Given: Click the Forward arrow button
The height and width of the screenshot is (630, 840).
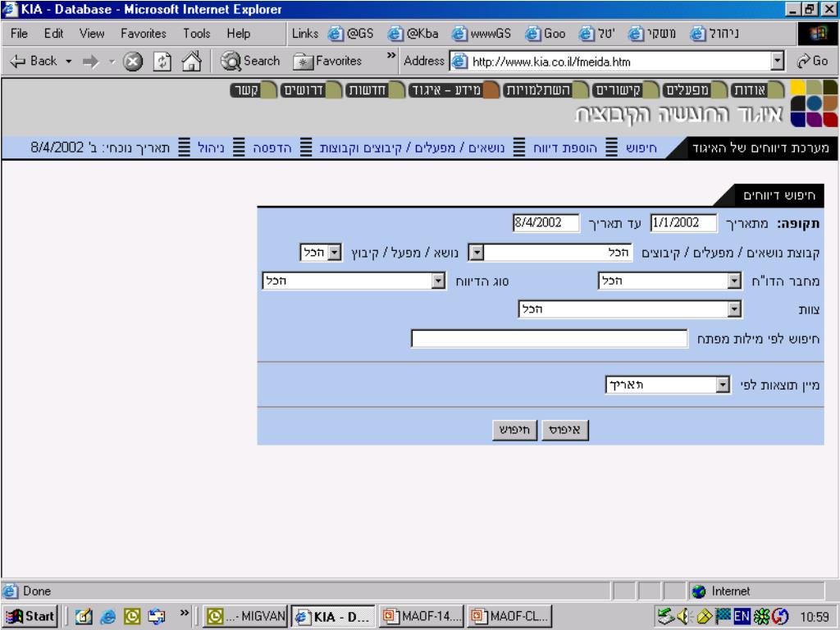Looking at the screenshot, I should pyautogui.click(x=90, y=62).
